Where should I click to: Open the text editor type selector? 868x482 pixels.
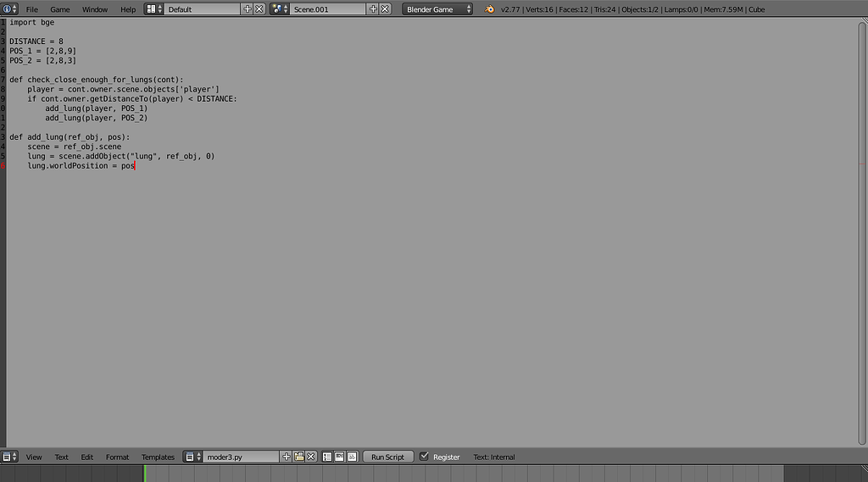coord(9,457)
